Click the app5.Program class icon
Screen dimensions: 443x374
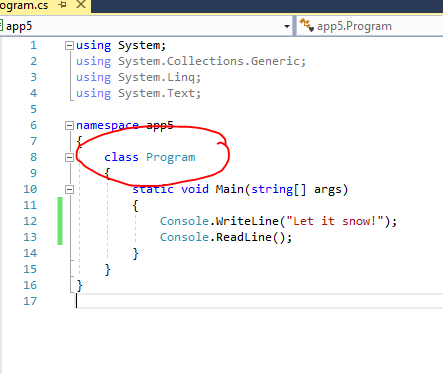(x=306, y=26)
